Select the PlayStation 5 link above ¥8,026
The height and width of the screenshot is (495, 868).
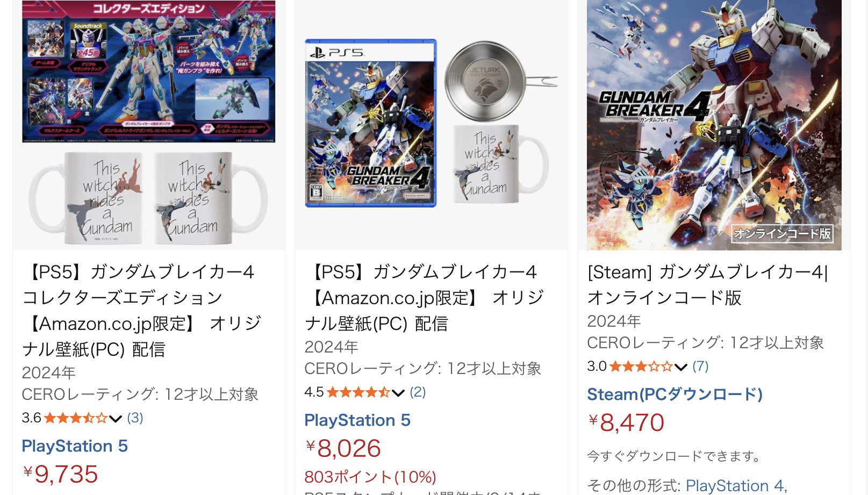[357, 420]
